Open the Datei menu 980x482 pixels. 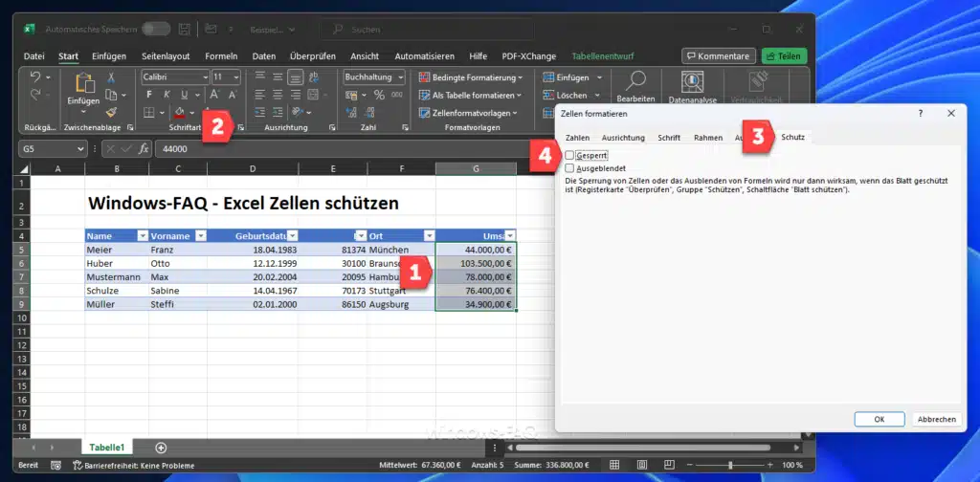(x=34, y=56)
